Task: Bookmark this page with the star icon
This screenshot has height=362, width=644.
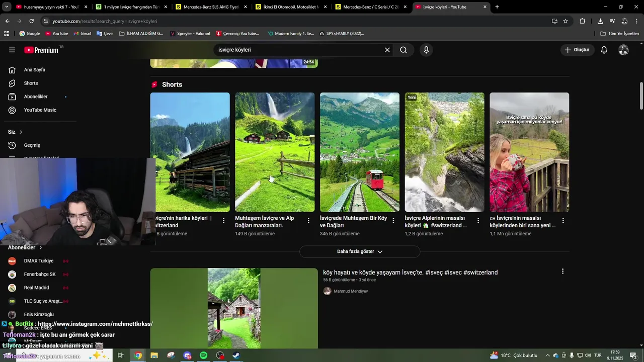Action: tap(566, 21)
